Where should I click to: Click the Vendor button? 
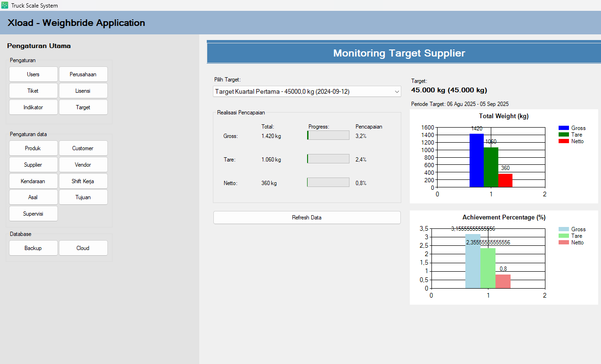pos(83,165)
